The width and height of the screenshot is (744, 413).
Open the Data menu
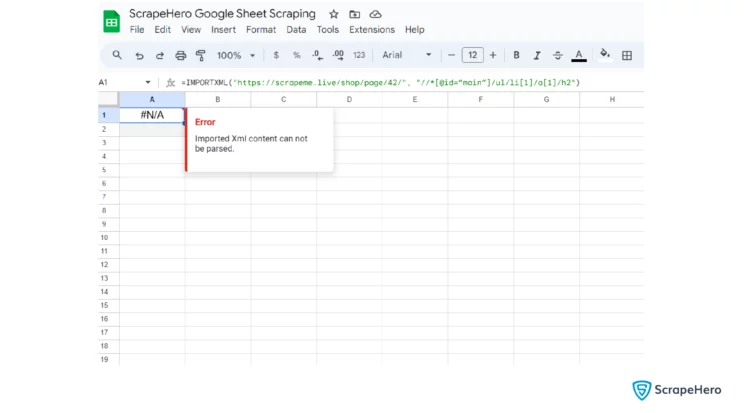click(x=296, y=29)
